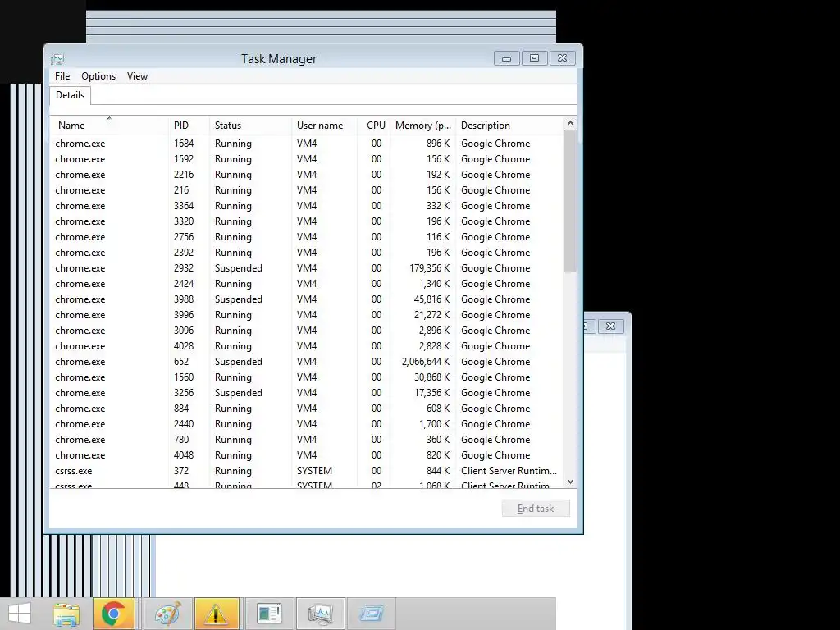Open the View menu
Screen dimensions: 840x630
coord(137,76)
